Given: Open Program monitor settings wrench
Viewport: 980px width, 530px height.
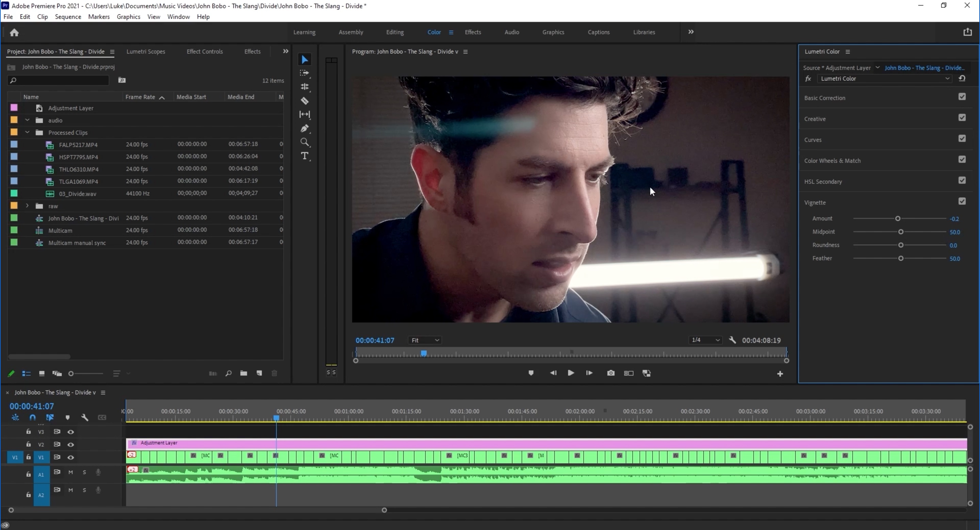Looking at the screenshot, I should (x=732, y=340).
